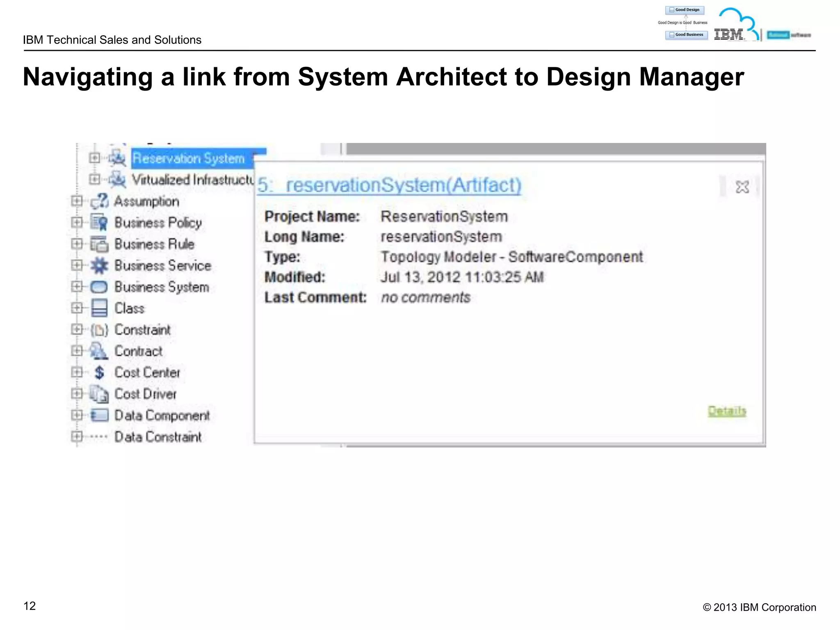The image size is (840, 630).
Task: Expand the Assumption tree node
Action: (77, 201)
